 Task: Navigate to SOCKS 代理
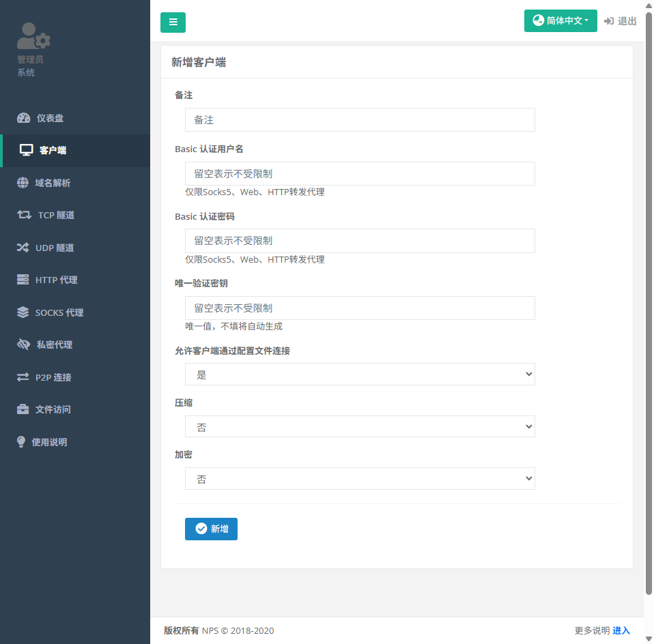point(75,312)
